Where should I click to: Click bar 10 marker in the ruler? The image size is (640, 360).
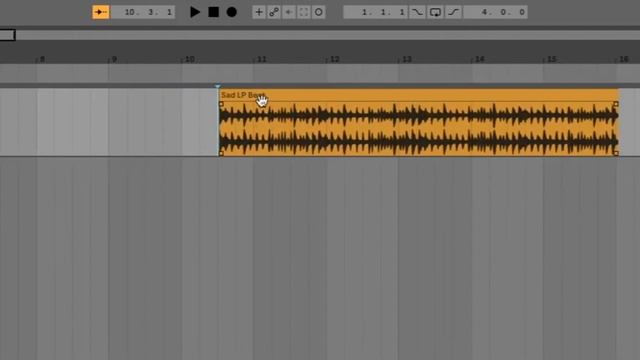pos(189,59)
